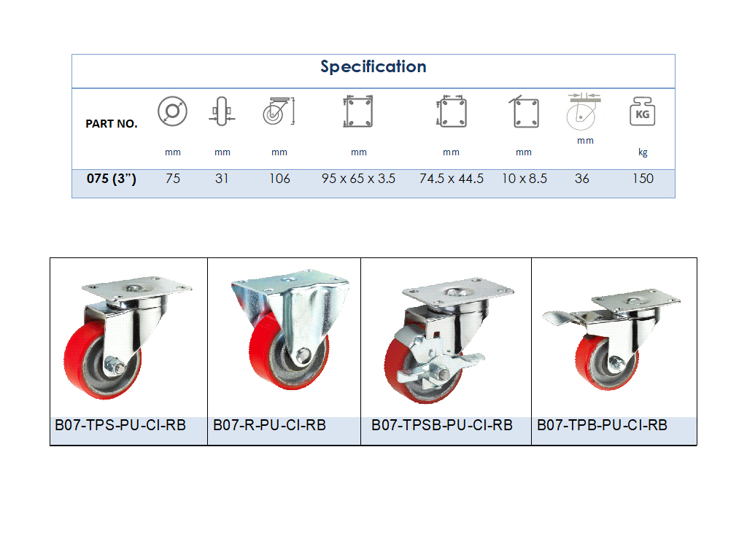Select the Specification heading
747x560 pixels.
pyautogui.click(x=373, y=66)
